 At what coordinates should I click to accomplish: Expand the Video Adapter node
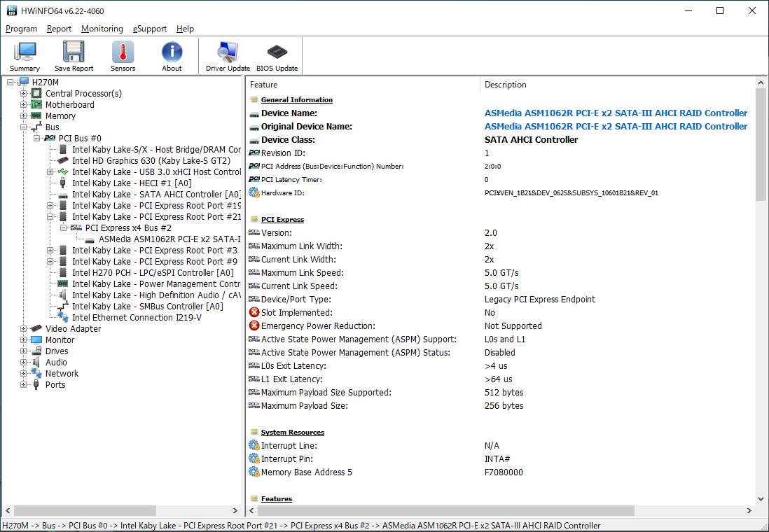coord(23,328)
